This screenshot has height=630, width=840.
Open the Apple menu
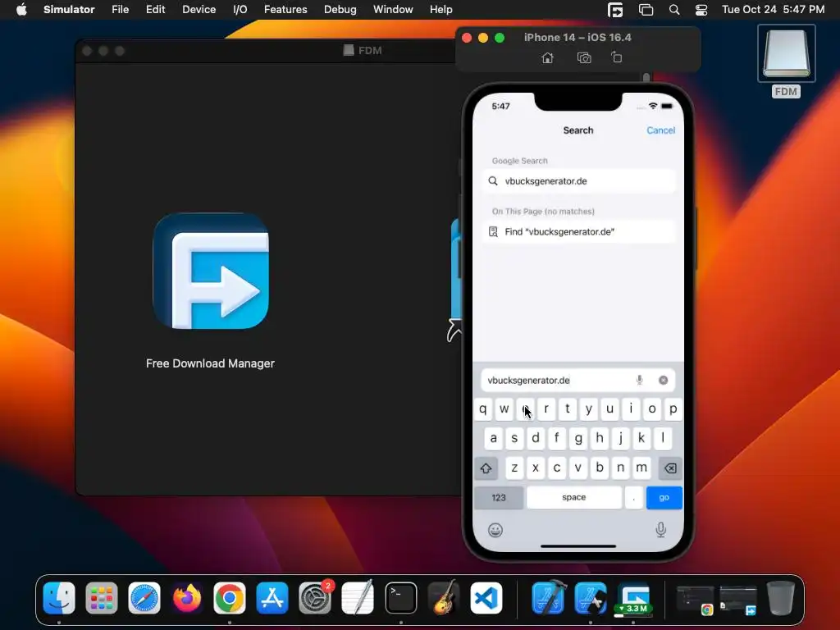[x=21, y=10]
